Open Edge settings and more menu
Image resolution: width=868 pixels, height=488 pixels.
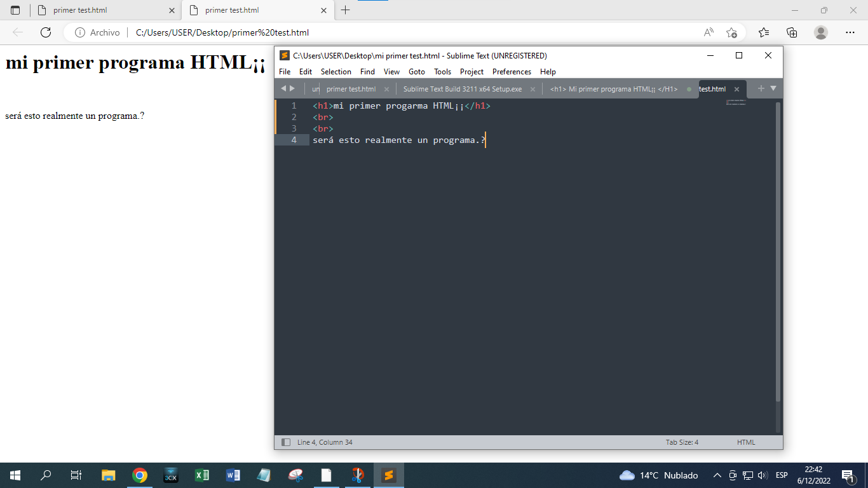click(x=850, y=32)
